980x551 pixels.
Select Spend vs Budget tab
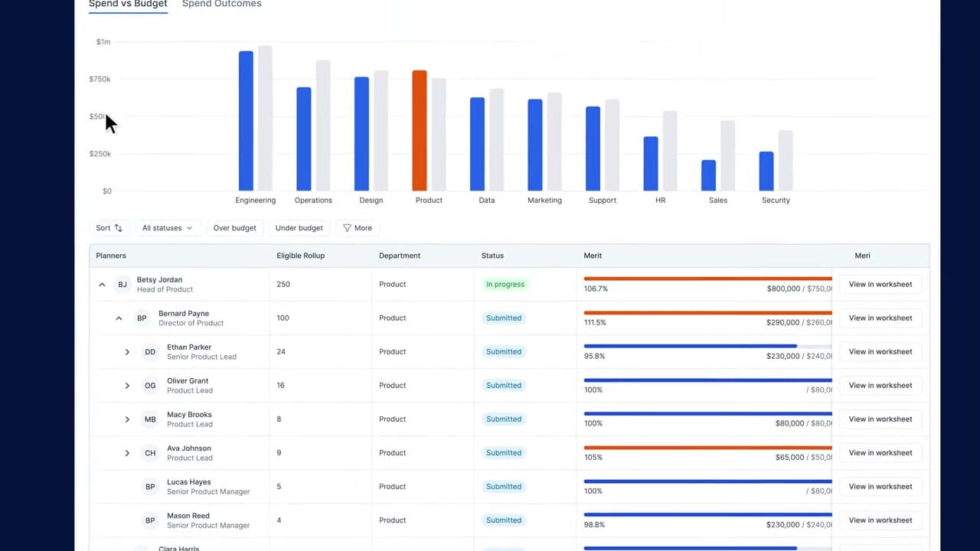[128, 4]
